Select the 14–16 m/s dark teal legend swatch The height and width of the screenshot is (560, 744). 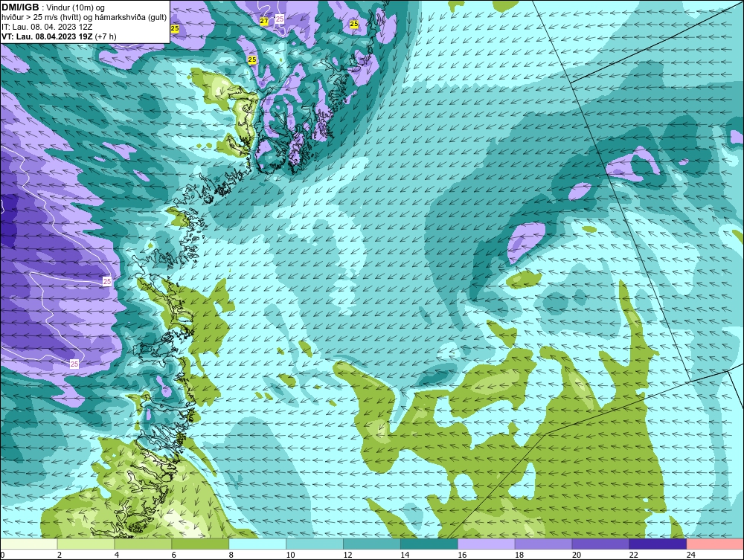click(429, 544)
